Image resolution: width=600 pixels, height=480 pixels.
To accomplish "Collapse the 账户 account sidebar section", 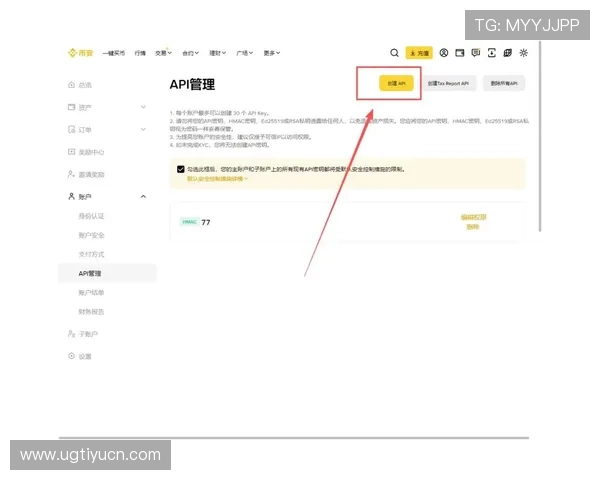I will (143, 197).
